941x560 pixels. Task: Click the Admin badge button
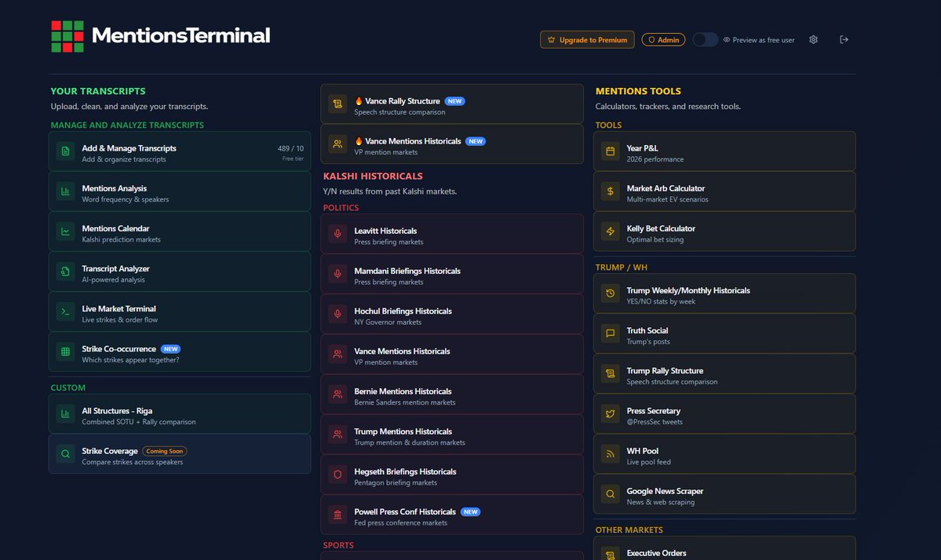point(663,39)
